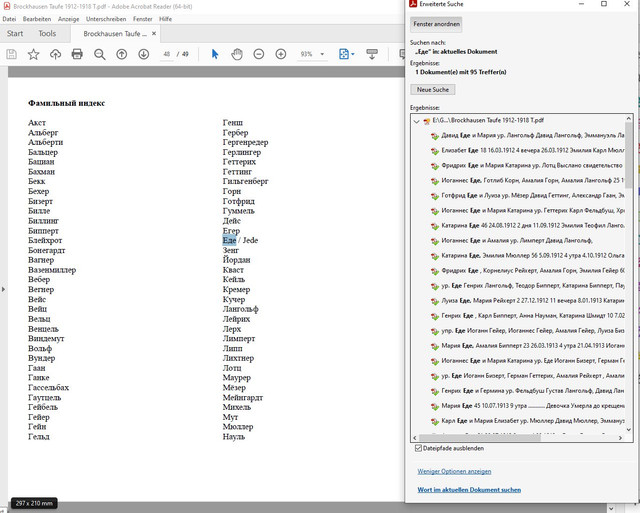Image resolution: width=640 pixels, height=513 pixels.
Task: Activate the hand pan tool
Action: 237,54
